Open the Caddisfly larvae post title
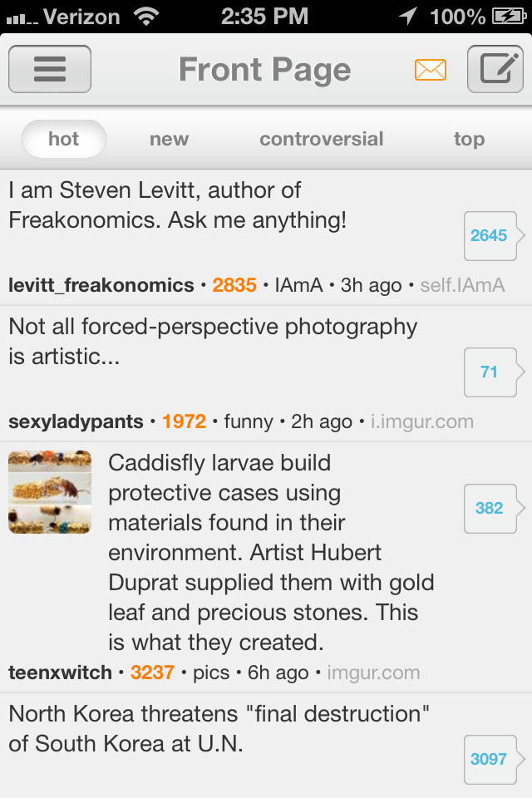 point(271,552)
